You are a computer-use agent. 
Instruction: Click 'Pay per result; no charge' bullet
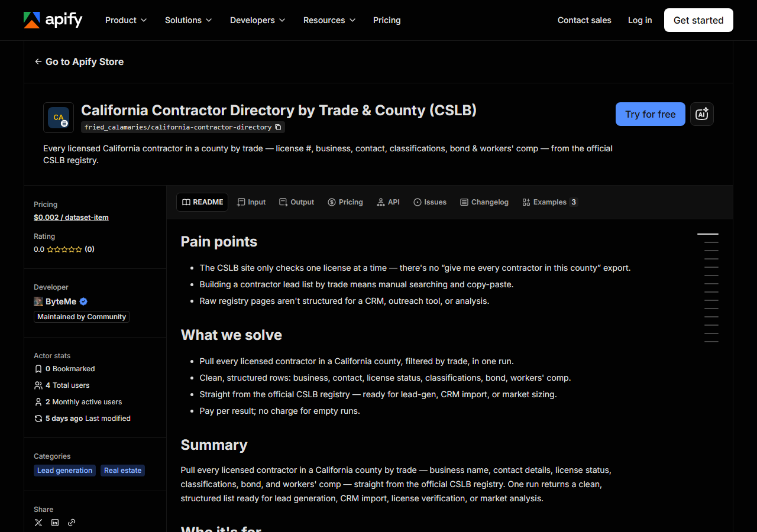(x=280, y=411)
